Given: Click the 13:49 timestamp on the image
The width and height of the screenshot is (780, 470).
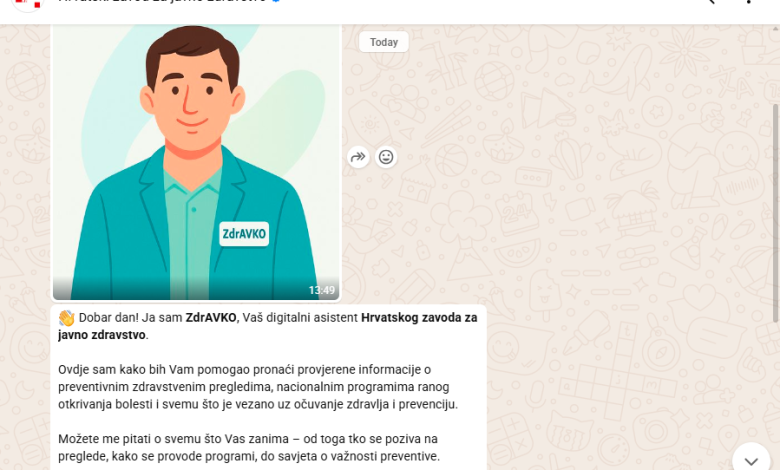Looking at the screenshot, I should click(321, 290).
